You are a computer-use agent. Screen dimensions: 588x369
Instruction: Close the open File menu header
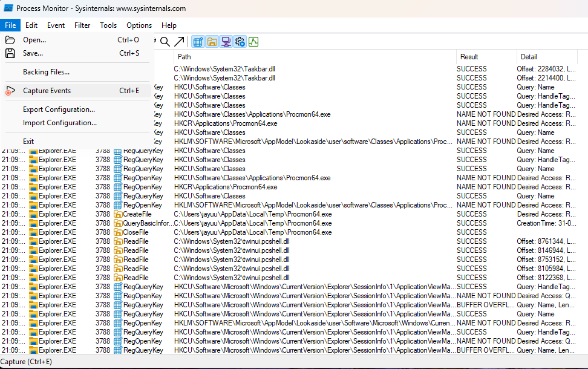click(x=10, y=25)
